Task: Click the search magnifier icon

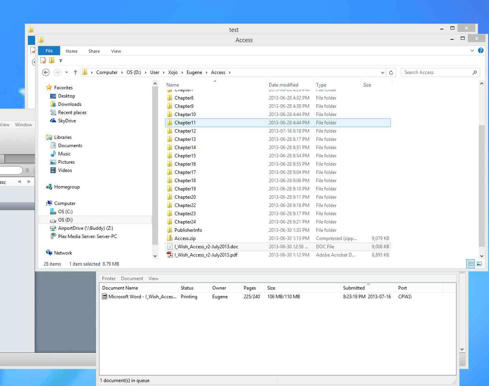Action: [475, 72]
